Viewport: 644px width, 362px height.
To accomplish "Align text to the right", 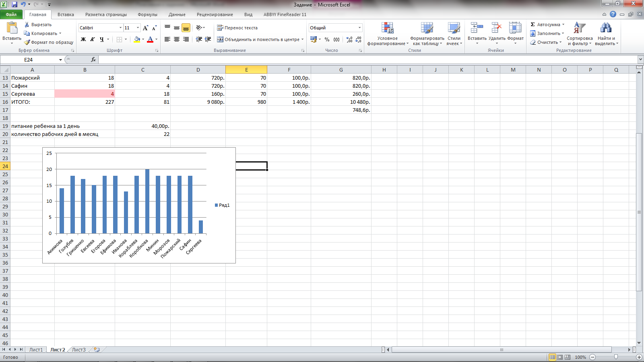I will coord(186,39).
